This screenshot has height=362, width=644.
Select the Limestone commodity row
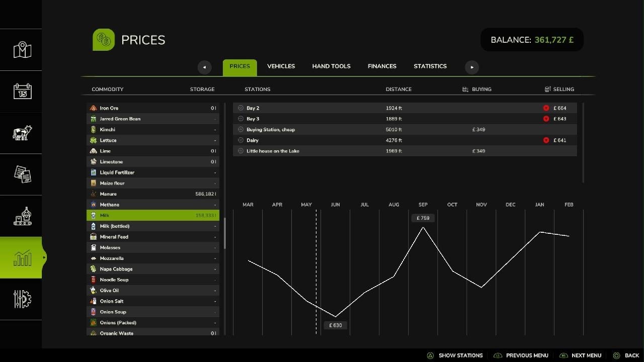pos(153,162)
